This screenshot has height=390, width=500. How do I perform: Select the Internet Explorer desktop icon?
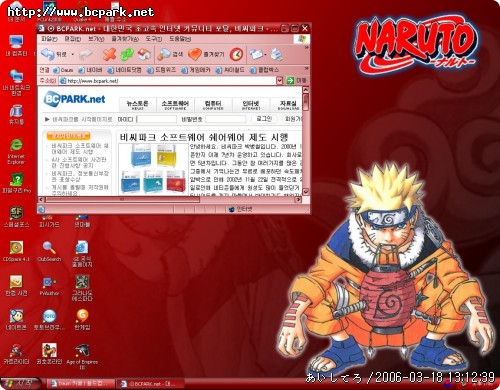pyautogui.click(x=16, y=151)
